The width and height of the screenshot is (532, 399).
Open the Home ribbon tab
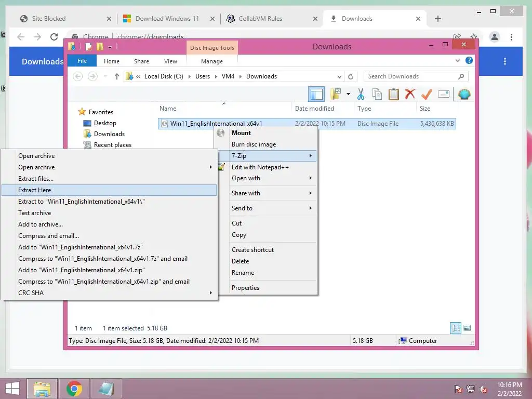coord(112,61)
